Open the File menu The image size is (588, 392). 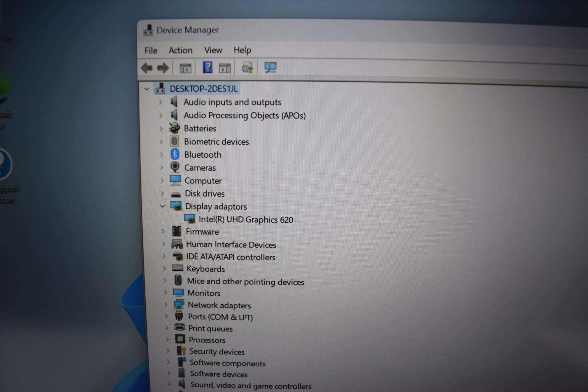(151, 51)
